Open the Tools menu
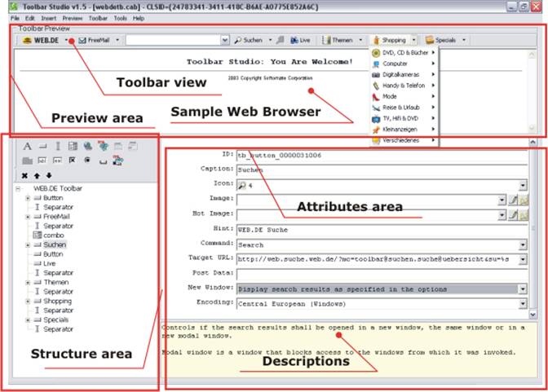Screen dimensions: 548x392 point(120,19)
